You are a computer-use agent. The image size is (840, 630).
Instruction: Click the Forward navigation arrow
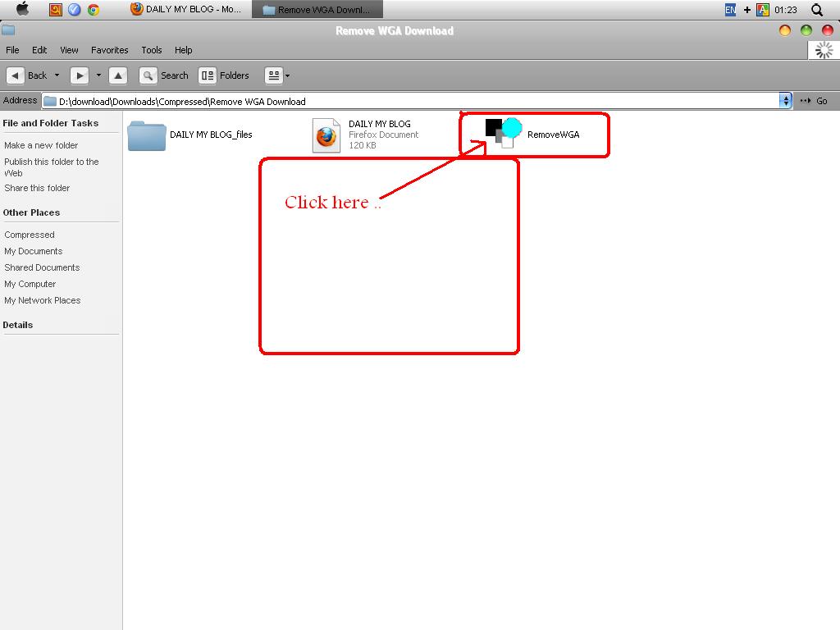coord(79,75)
